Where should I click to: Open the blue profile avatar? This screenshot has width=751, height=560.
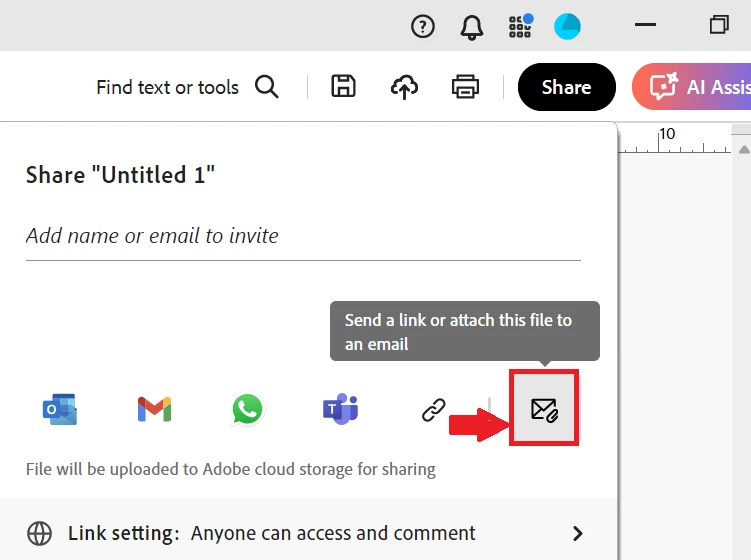click(x=568, y=26)
